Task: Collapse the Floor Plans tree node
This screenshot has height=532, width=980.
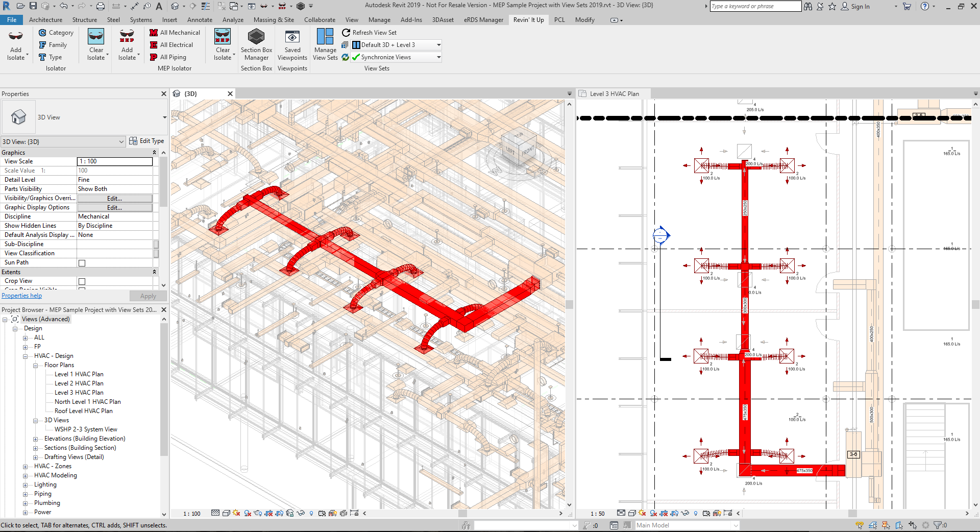Action: pos(35,366)
